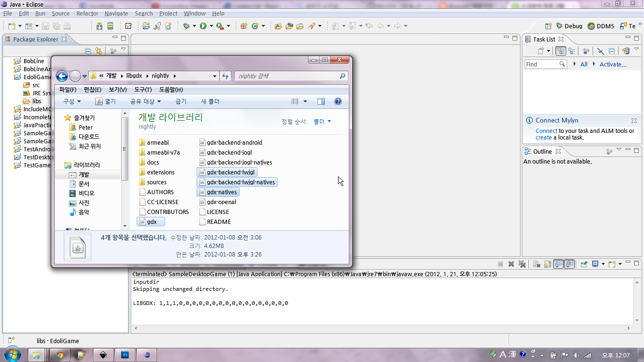
Task: Click the Connect link in the Mylyn panel
Action: coord(546,131)
